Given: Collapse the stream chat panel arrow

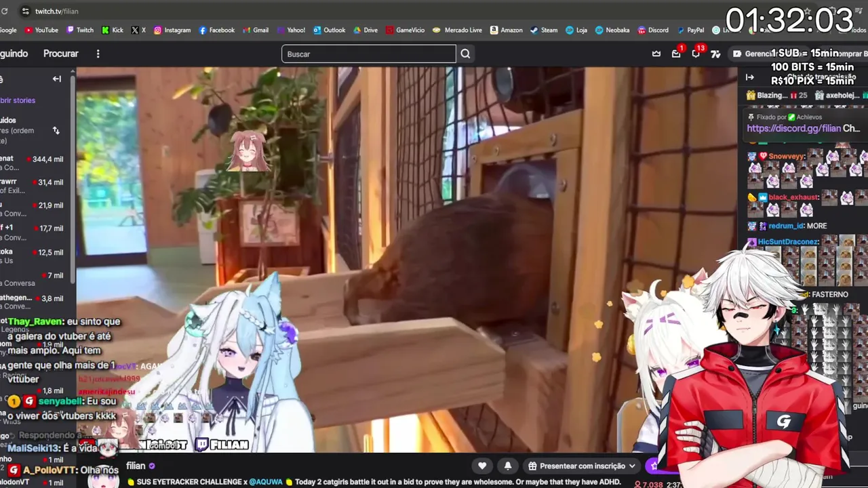Looking at the screenshot, I should click(749, 77).
